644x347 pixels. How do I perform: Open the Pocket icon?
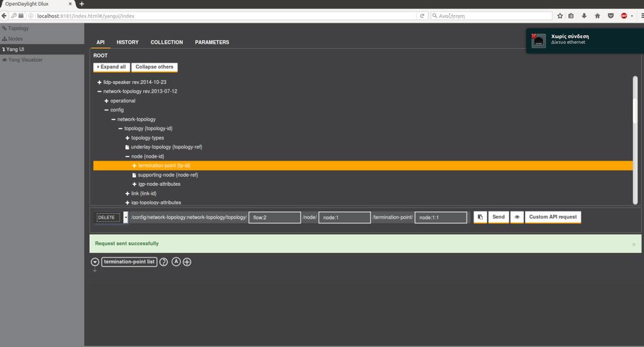coord(611,16)
